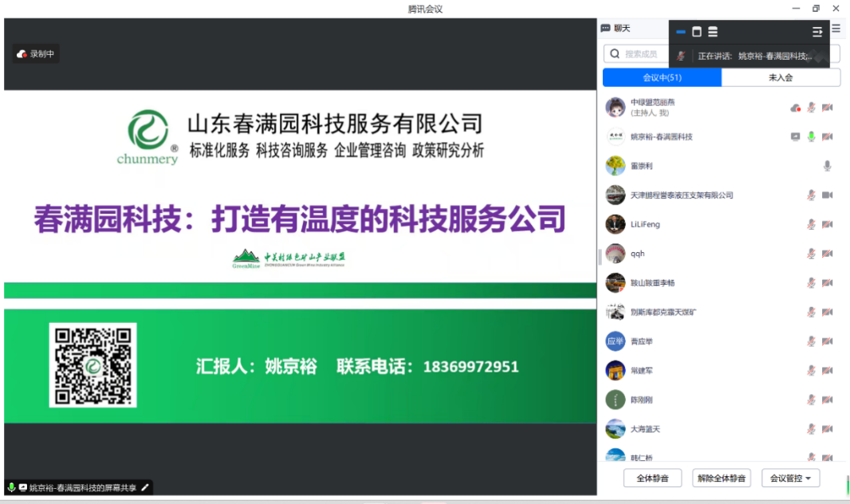Viewport: 850px width, 504px height.
Task: Select participant name 鞍山鞍重李杨
Action: pyautogui.click(x=652, y=283)
